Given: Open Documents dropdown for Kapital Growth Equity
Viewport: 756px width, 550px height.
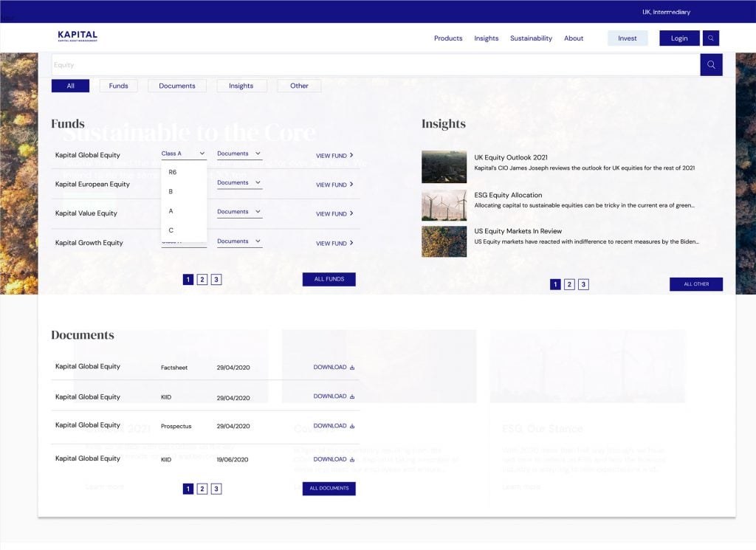Looking at the screenshot, I should pos(239,241).
